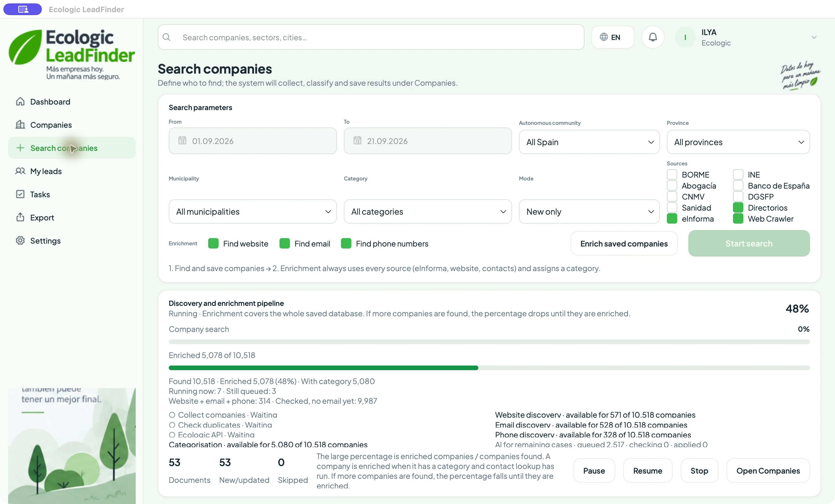The image size is (835, 504).
Task: Open the All categories dropdown
Action: tap(428, 211)
